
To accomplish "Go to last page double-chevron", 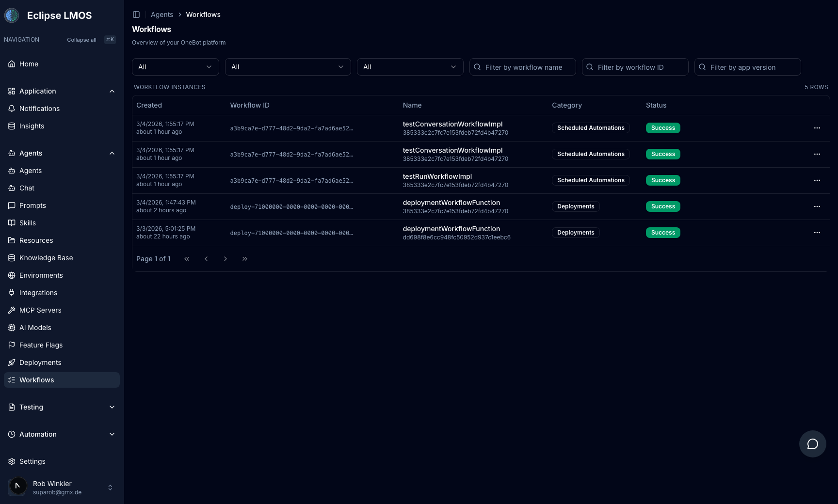I will [x=245, y=259].
